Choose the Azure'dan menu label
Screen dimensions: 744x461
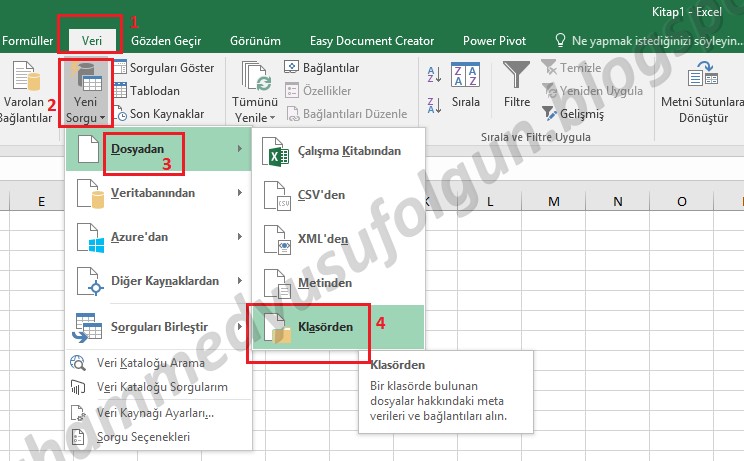point(140,237)
